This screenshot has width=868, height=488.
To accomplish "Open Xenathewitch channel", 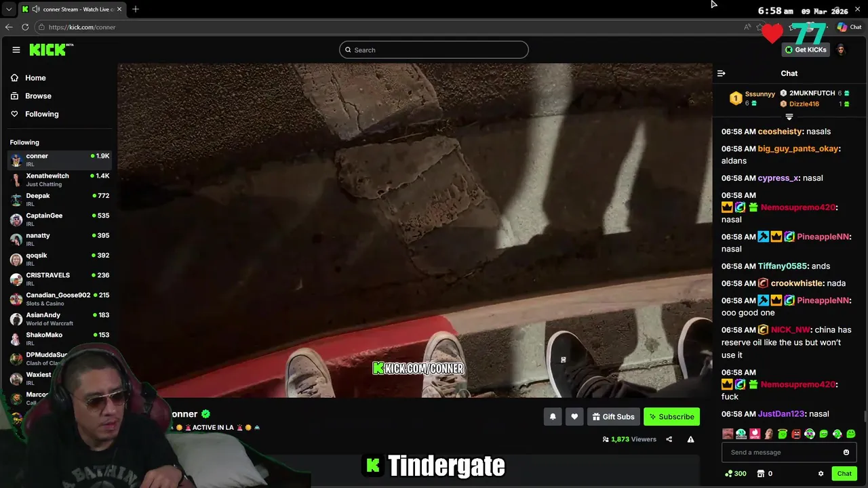I will click(60, 180).
